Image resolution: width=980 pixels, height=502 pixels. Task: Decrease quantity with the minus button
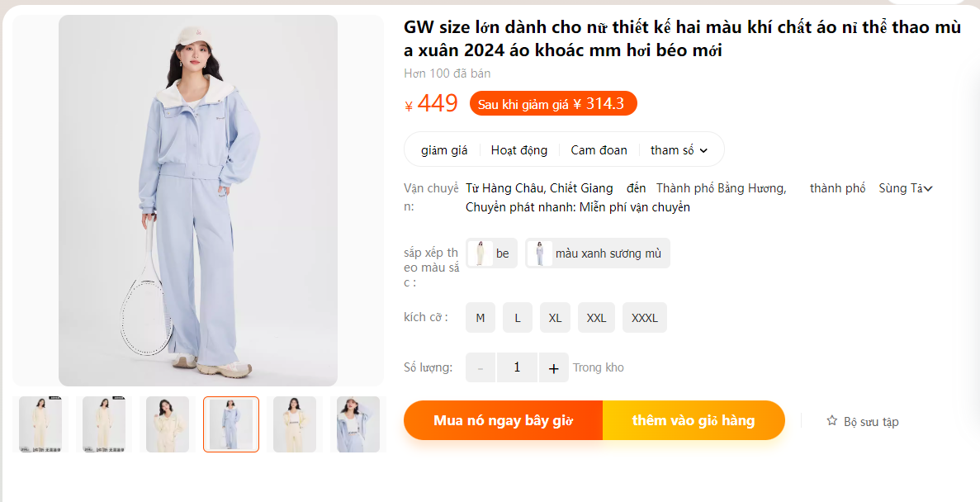481,367
